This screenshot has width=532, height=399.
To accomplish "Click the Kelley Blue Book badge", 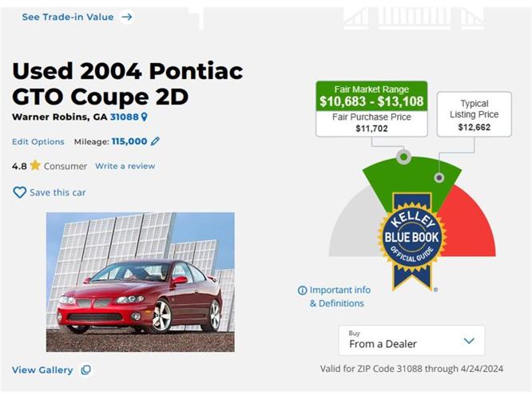I will tap(411, 237).
